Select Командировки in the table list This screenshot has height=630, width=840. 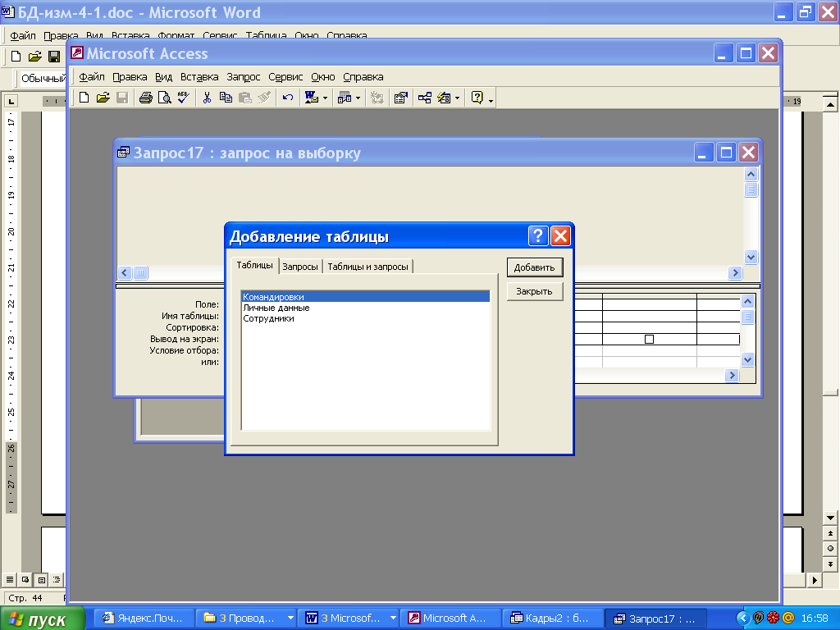pyautogui.click(x=365, y=297)
